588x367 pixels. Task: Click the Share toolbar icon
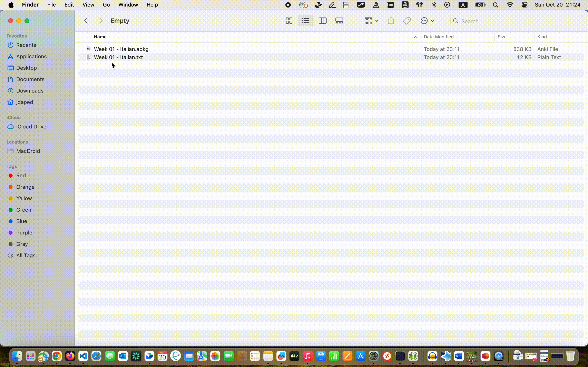point(391,21)
